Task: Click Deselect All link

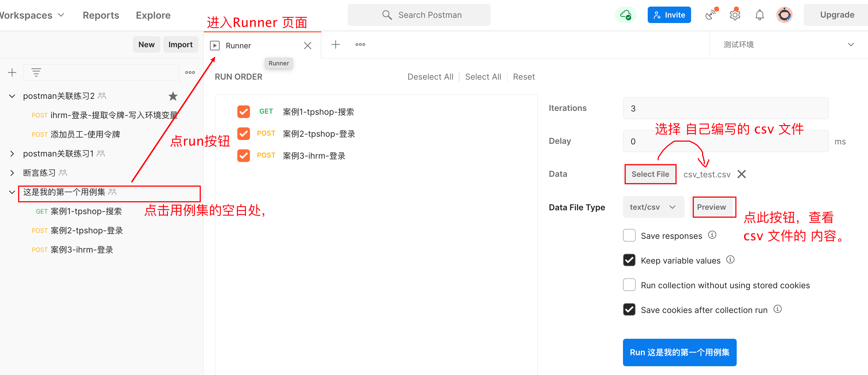Action: (430, 77)
